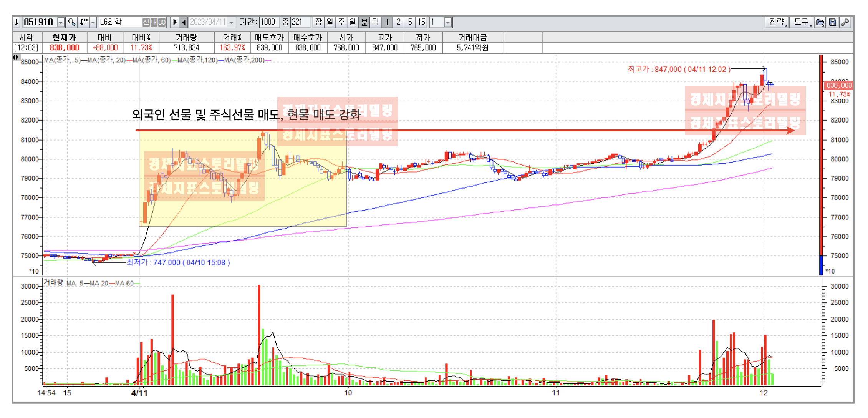Open the 전략 menu
This screenshot has width=868, height=418.
click(x=777, y=22)
